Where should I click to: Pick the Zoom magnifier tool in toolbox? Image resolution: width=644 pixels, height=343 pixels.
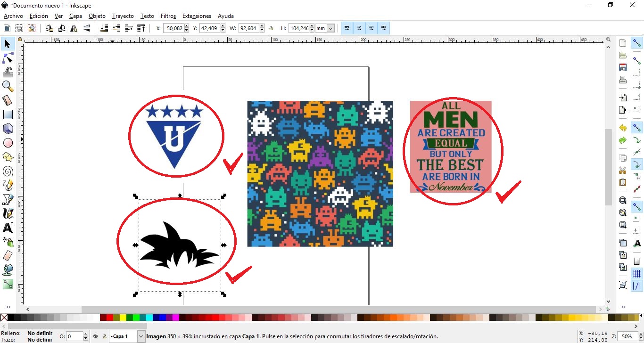[x=8, y=86]
